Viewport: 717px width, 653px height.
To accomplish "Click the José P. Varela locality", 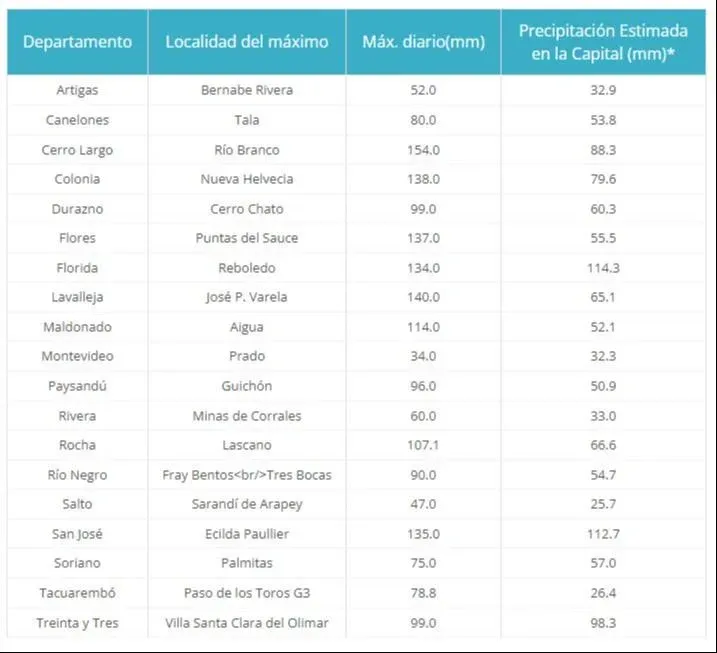I will 247,297.
